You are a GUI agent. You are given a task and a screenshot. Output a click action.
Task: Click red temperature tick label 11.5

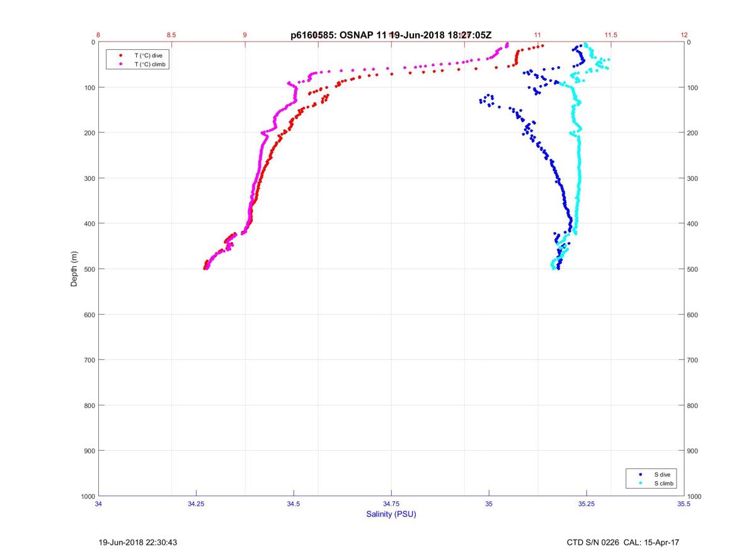tap(610, 35)
